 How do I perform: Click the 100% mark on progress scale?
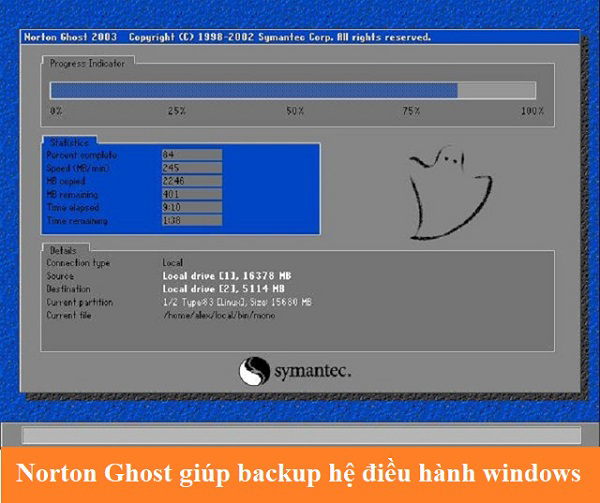(532, 111)
